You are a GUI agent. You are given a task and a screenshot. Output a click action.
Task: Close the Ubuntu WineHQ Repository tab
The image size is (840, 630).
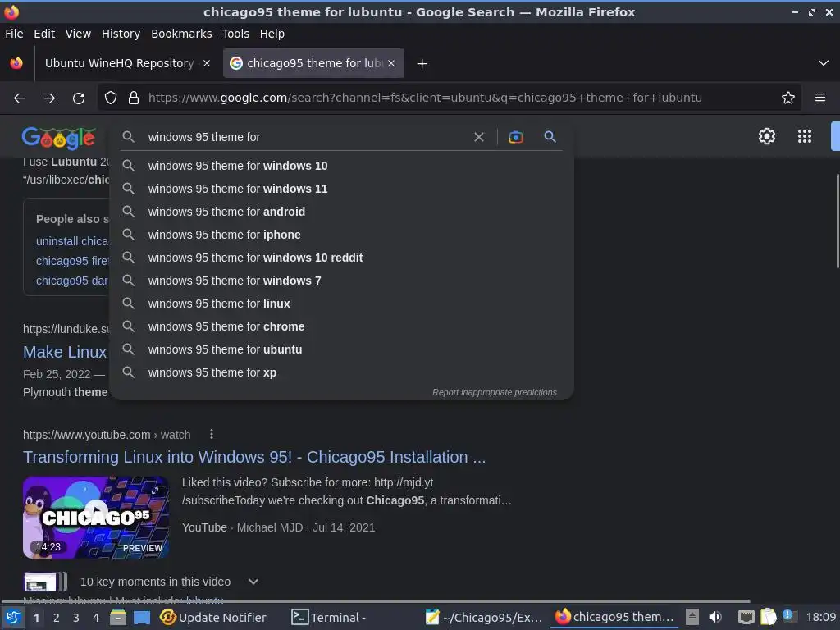pos(206,63)
